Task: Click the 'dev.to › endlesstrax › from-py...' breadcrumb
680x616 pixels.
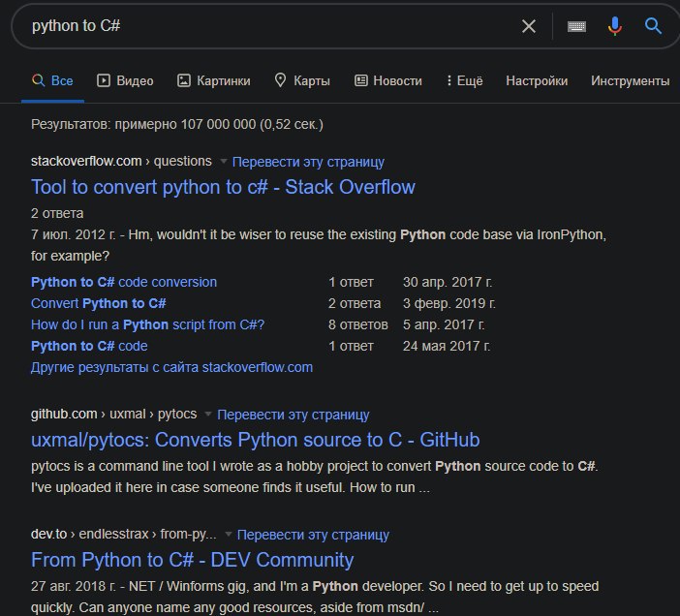Action: pyautogui.click(x=124, y=534)
